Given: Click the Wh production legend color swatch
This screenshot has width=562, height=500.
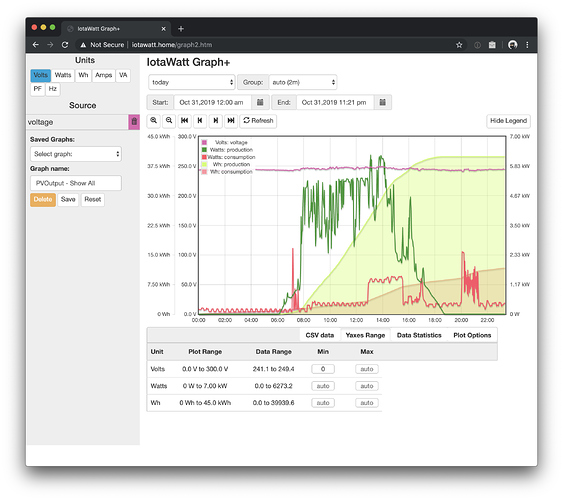Looking at the screenshot, I should 204,165.
